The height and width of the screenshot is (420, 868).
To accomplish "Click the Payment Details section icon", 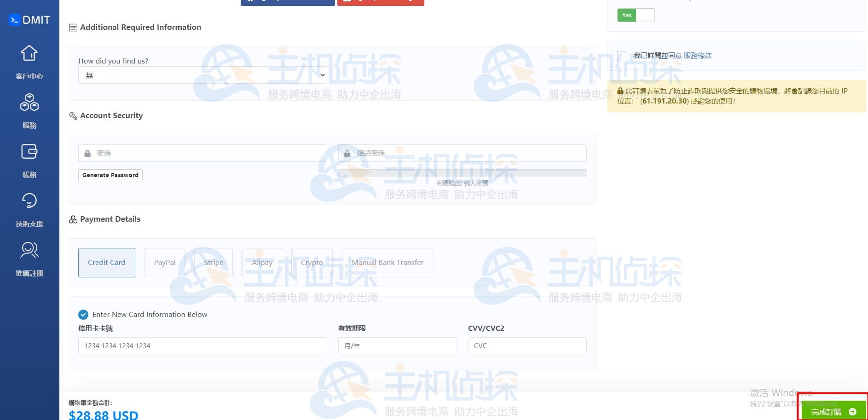I will 73,219.
